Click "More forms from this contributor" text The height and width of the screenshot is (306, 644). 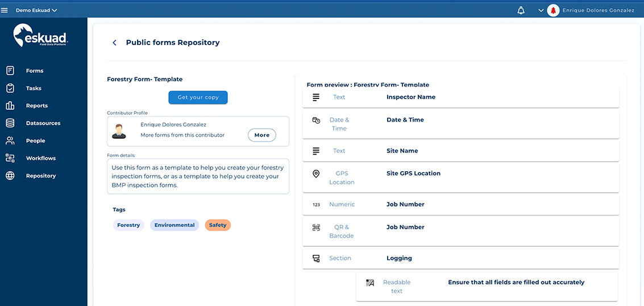point(182,135)
